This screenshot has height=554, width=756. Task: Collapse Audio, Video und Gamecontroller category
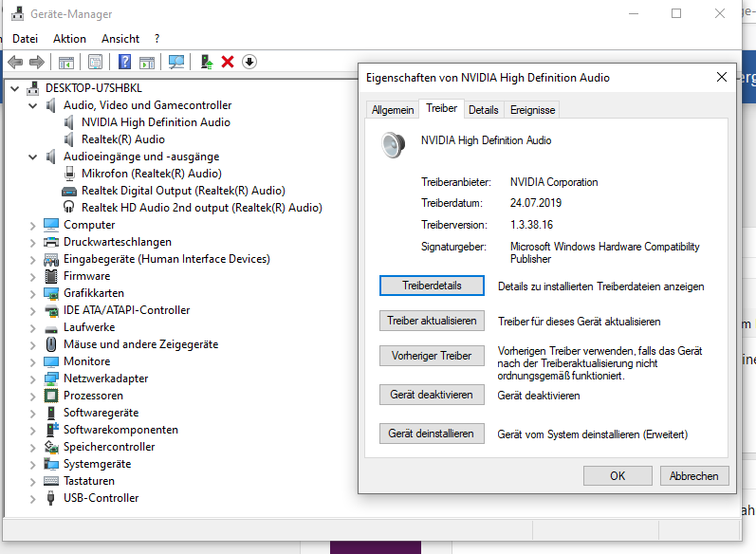click(x=33, y=105)
